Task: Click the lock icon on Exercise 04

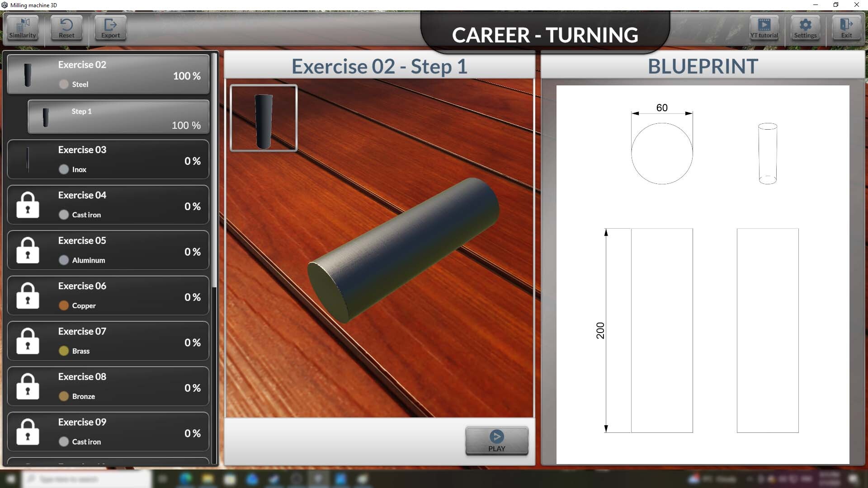Action: [x=28, y=205]
